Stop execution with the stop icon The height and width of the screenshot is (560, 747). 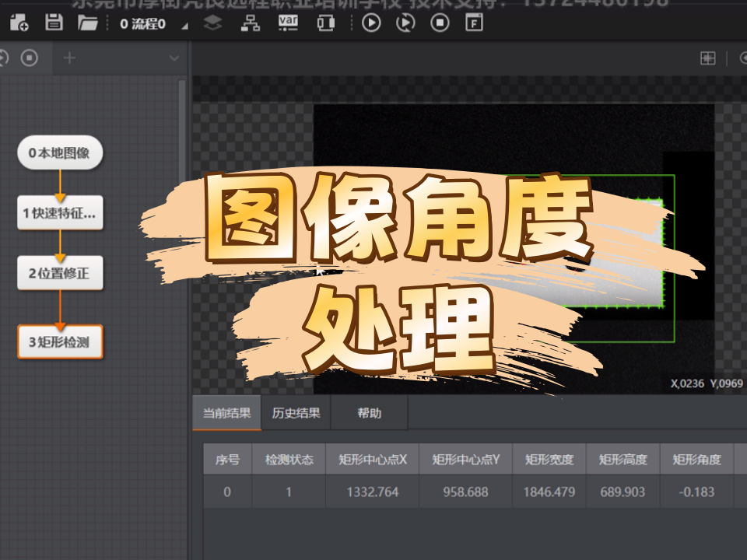(x=440, y=23)
